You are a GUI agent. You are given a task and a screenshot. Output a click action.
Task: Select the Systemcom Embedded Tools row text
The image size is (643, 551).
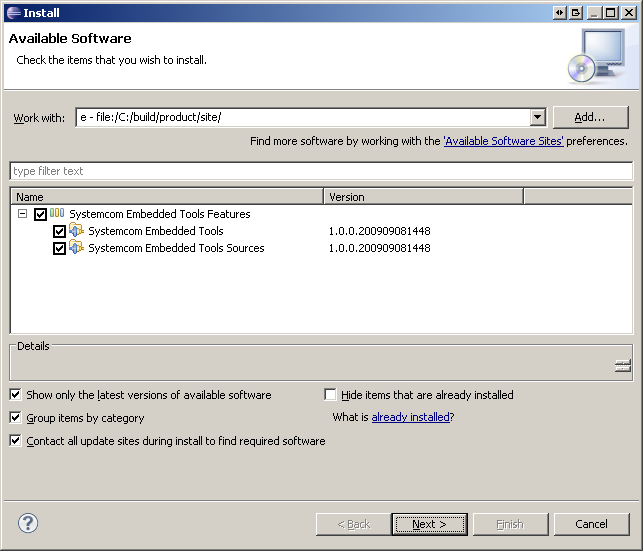click(x=156, y=231)
